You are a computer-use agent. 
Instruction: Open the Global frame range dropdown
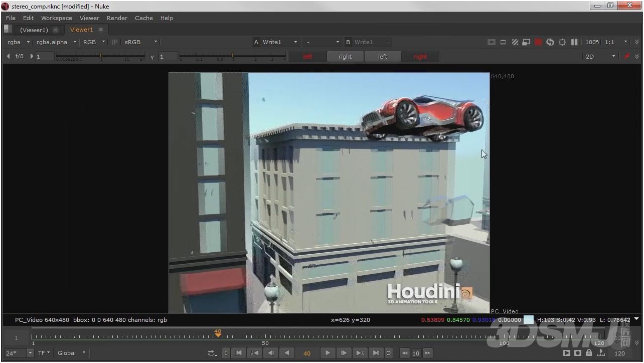point(71,353)
